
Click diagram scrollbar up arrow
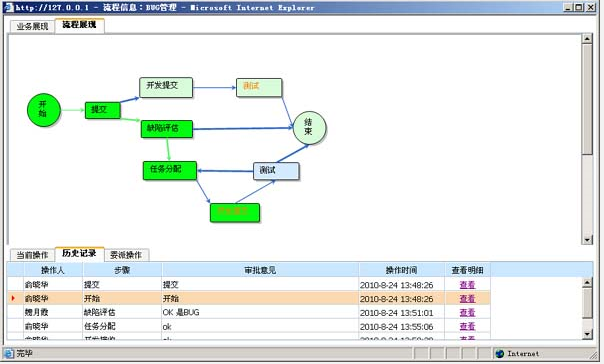tap(587, 39)
